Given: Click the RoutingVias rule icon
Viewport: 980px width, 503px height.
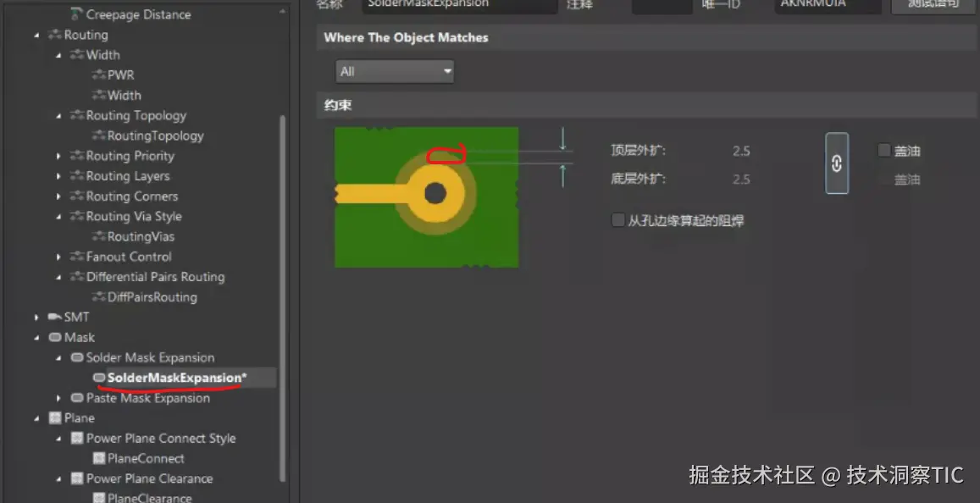Looking at the screenshot, I should (98, 236).
